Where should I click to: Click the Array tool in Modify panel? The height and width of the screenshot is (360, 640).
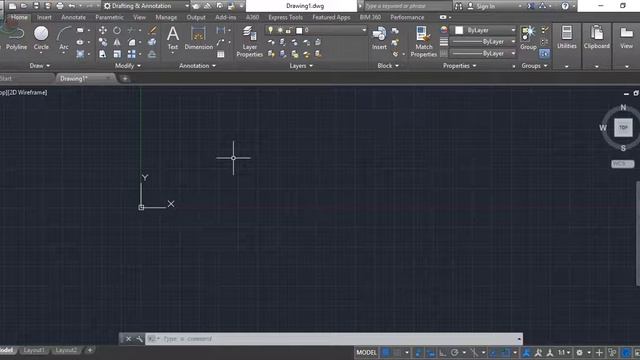coord(131,54)
